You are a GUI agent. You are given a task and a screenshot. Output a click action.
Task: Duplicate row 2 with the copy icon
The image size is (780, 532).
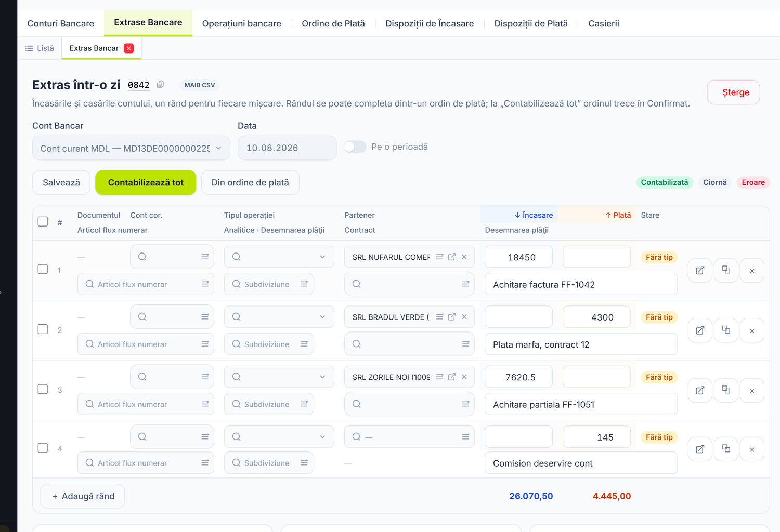[726, 330]
